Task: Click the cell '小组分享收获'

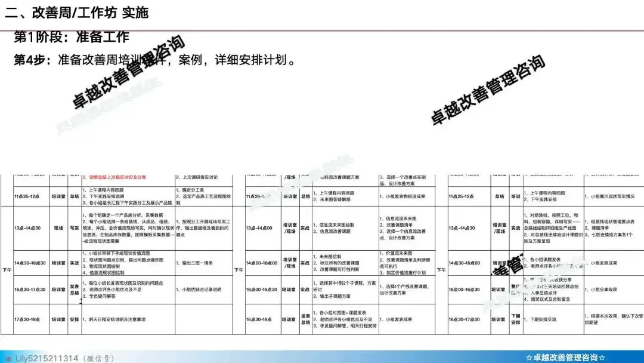Action: point(601,290)
